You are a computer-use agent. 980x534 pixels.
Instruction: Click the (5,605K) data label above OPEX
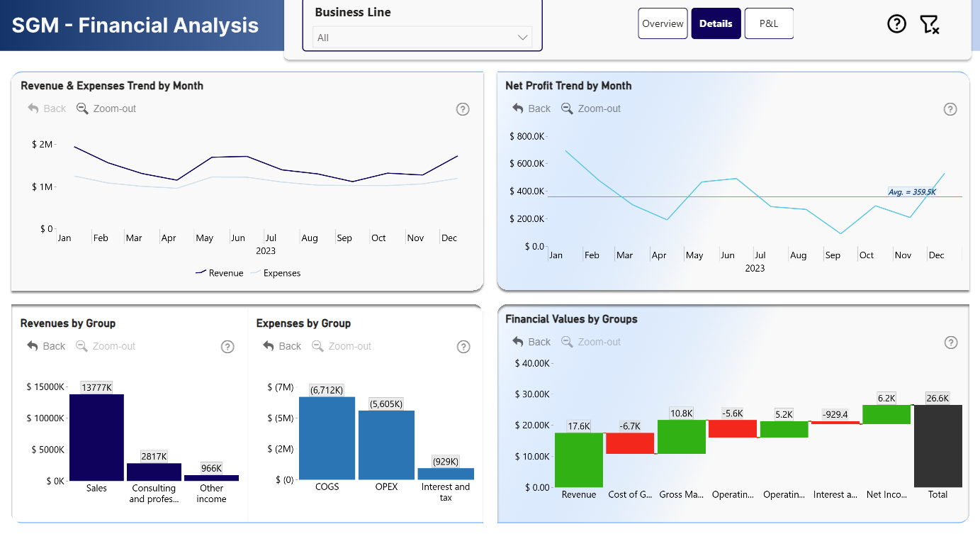[x=386, y=404]
